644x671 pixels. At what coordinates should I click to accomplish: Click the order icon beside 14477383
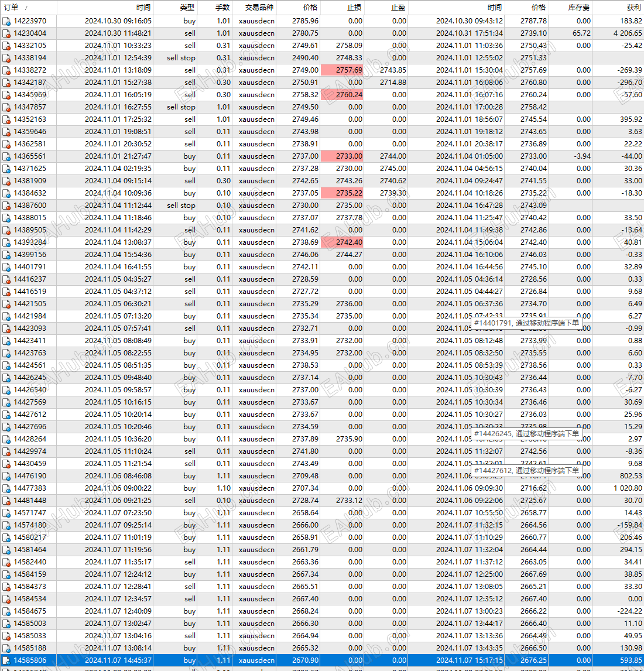[6, 488]
